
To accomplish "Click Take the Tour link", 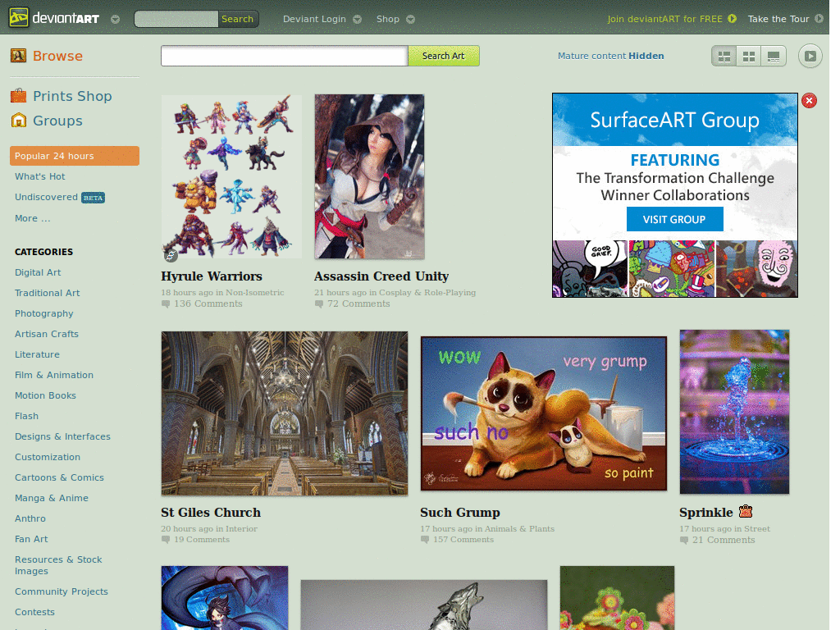I will tap(778, 19).
